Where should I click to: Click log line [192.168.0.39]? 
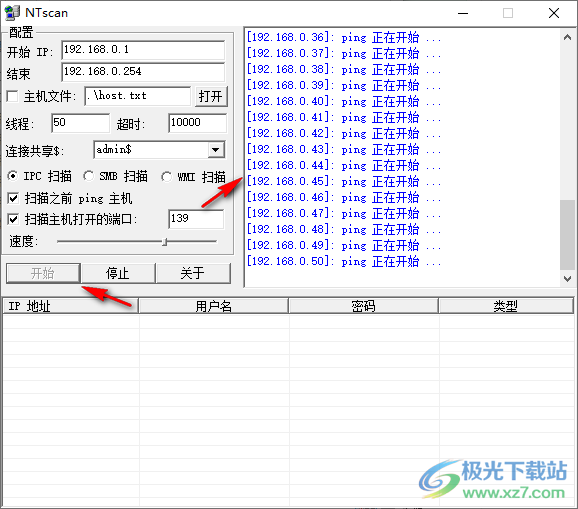pyautogui.click(x=344, y=86)
